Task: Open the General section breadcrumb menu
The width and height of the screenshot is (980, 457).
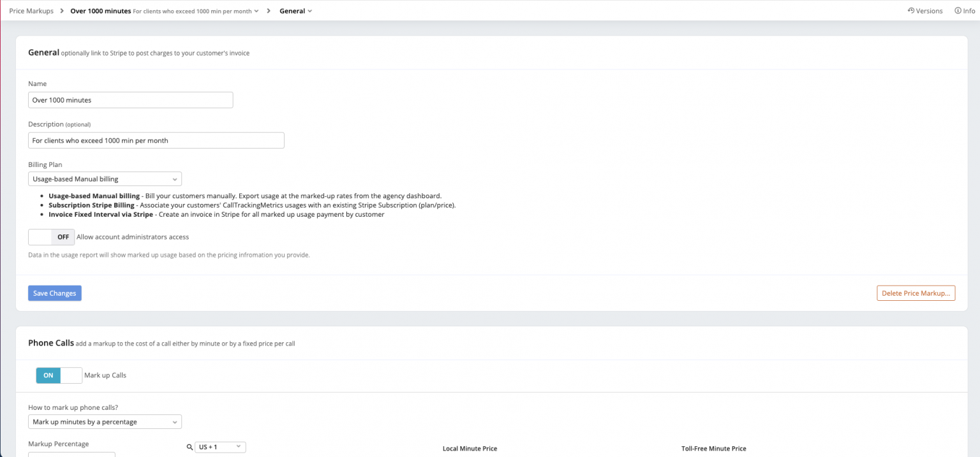Action: (296, 11)
